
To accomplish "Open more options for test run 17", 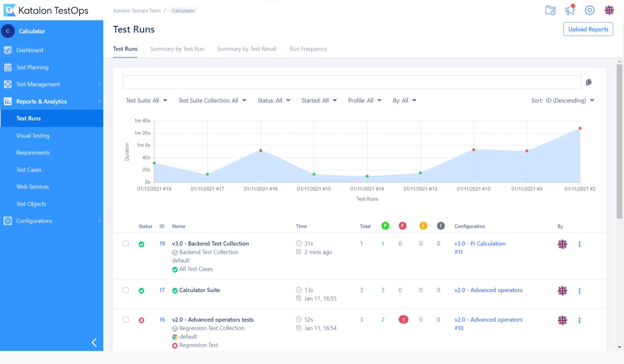I will (579, 290).
